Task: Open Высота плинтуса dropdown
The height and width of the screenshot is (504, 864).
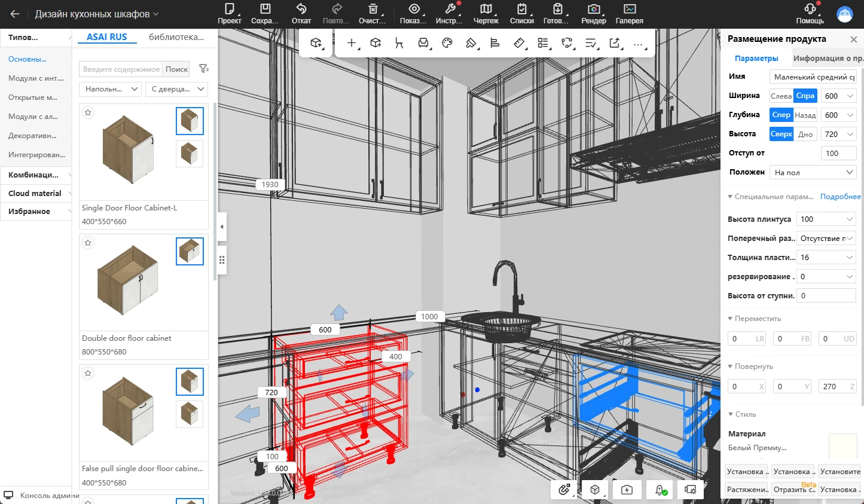Action: pos(826,219)
